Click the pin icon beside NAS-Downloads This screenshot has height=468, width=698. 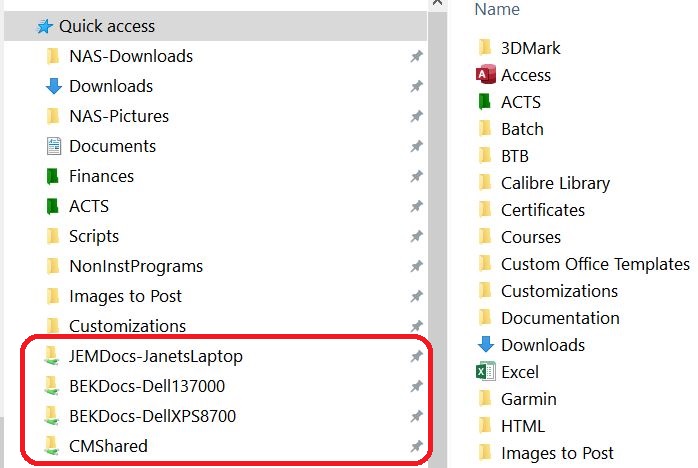point(416,57)
